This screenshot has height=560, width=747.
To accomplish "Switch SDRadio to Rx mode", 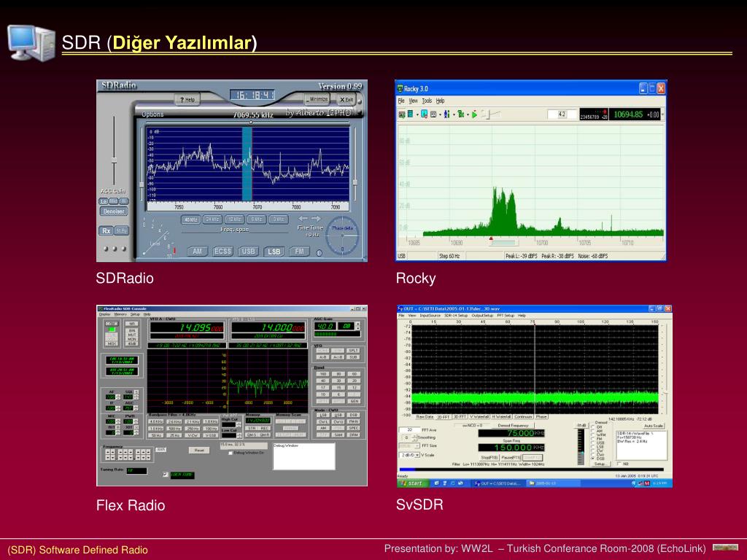I will point(106,230).
